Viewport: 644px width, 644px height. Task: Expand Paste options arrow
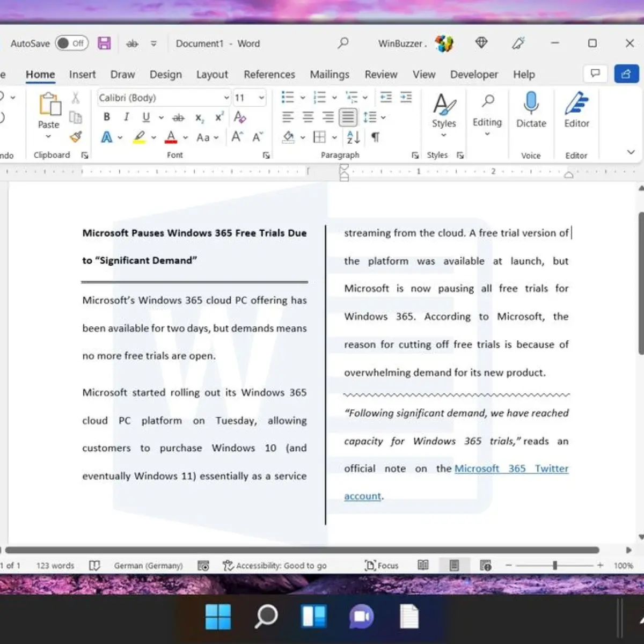[48, 137]
